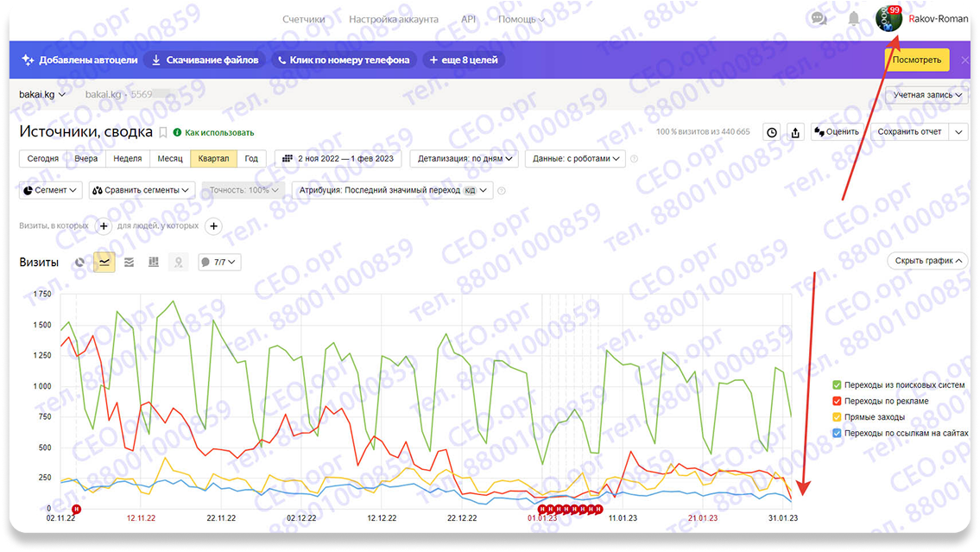Click the export report icon
Screen dimensions: 980x552
[x=795, y=132]
